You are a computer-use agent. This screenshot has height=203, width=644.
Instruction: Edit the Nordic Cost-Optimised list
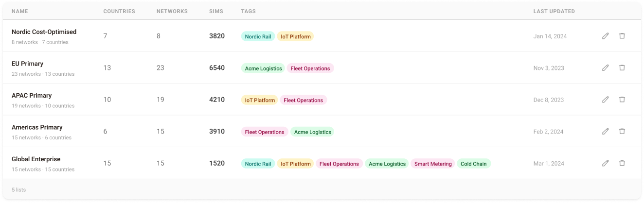pos(606,36)
